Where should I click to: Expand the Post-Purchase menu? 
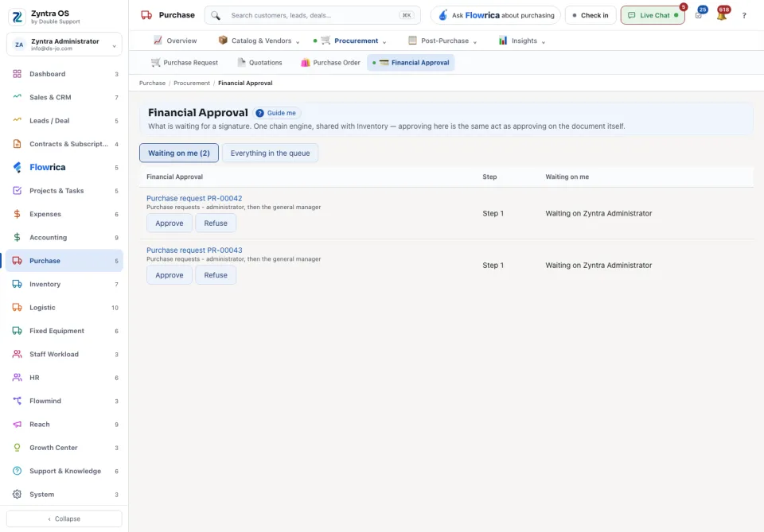pos(442,41)
